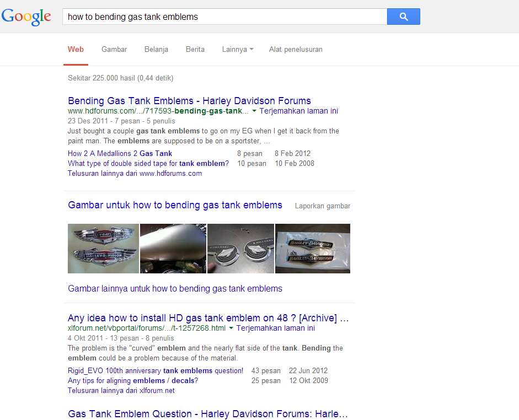Open Alat penelusuran search tools
The width and height of the screenshot is (519, 420).
(x=296, y=49)
